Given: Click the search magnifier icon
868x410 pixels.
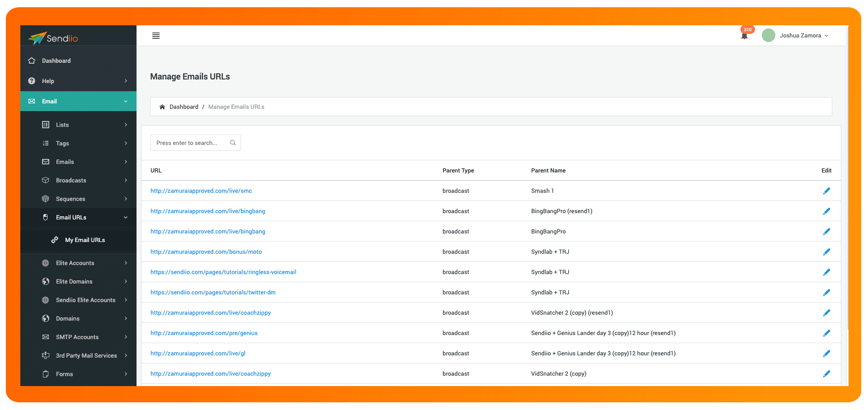Looking at the screenshot, I should (x=233, y=143).
